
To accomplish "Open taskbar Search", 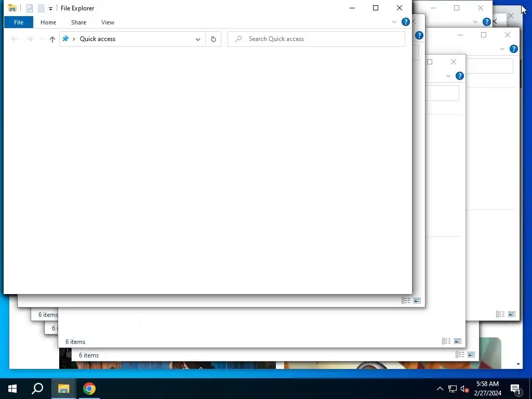I will click(x=37, y=389).
